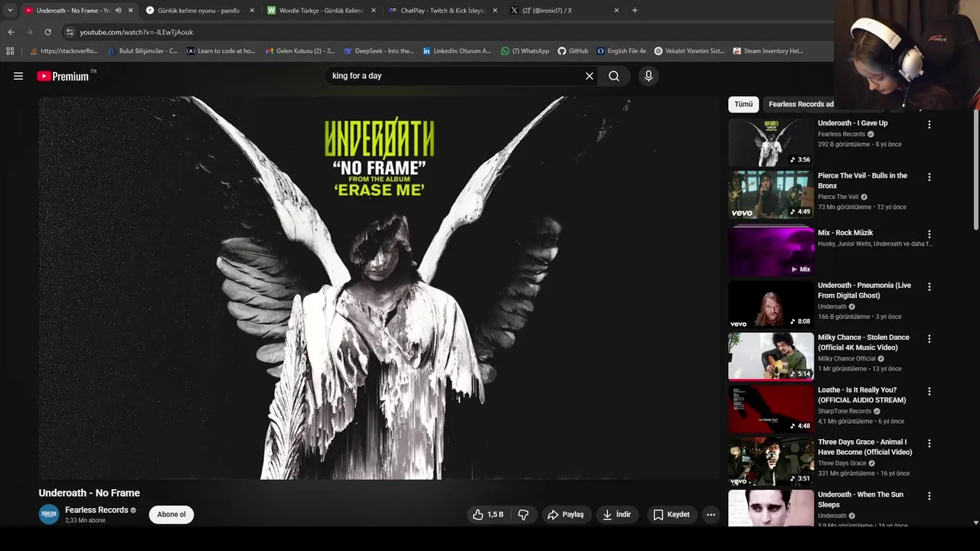Open Pierce The Veil - Bulls in the Bronx
Screen dimensions: 980x551
(x=771, y=194)
